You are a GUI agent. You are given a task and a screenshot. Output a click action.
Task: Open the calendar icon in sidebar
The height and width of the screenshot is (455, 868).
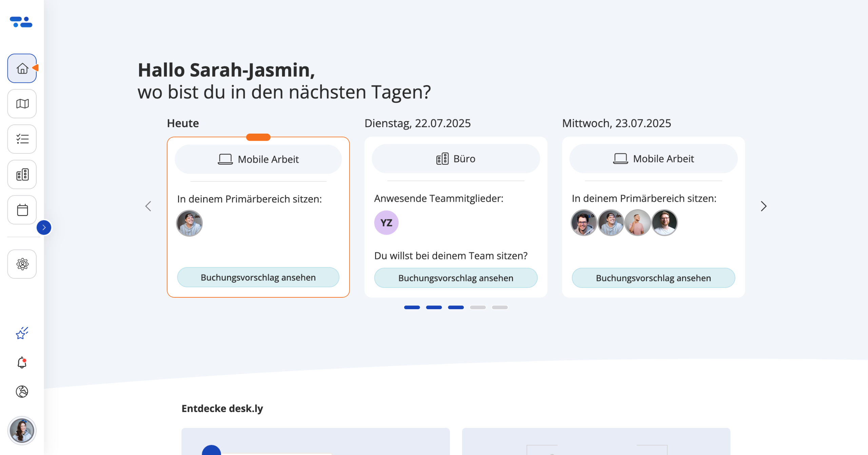click(22, 210)
